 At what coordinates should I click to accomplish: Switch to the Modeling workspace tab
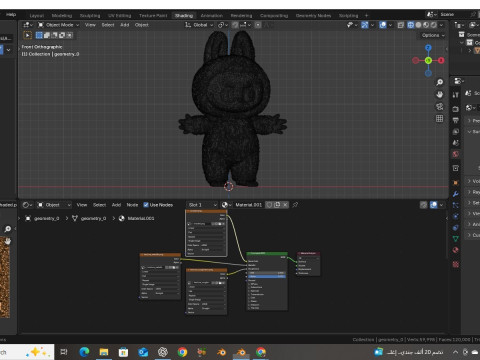62,15
